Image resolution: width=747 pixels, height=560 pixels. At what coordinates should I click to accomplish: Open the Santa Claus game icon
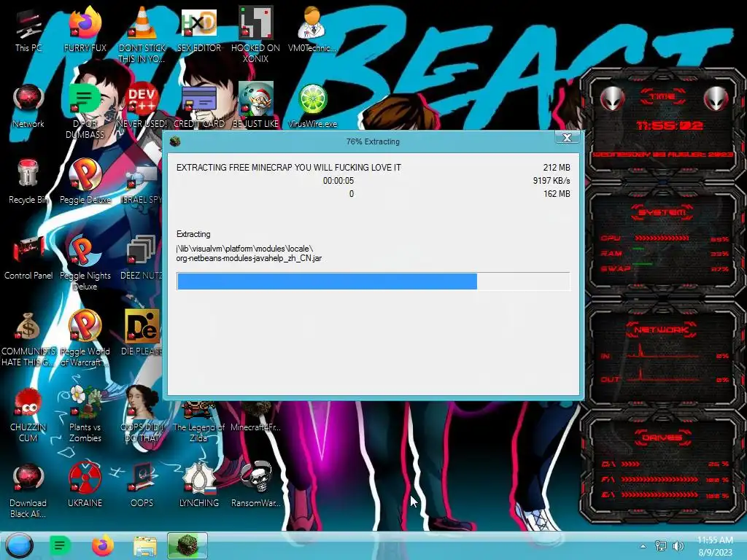256,106
